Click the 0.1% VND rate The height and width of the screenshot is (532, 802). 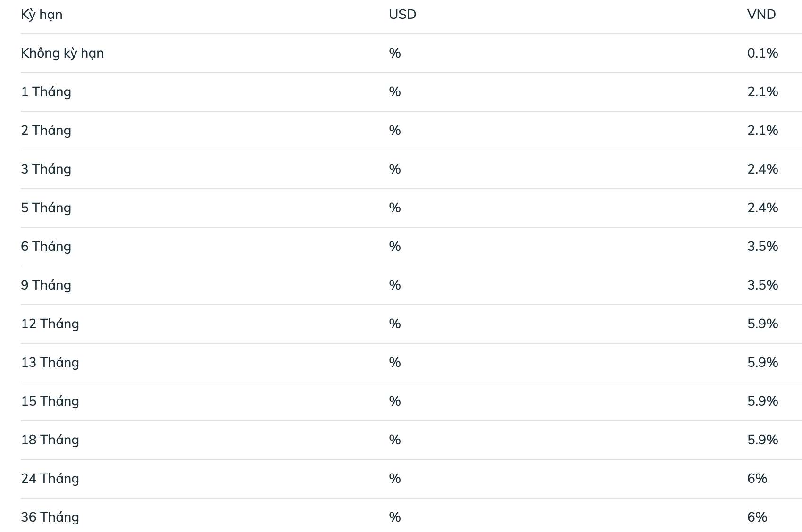763,53
